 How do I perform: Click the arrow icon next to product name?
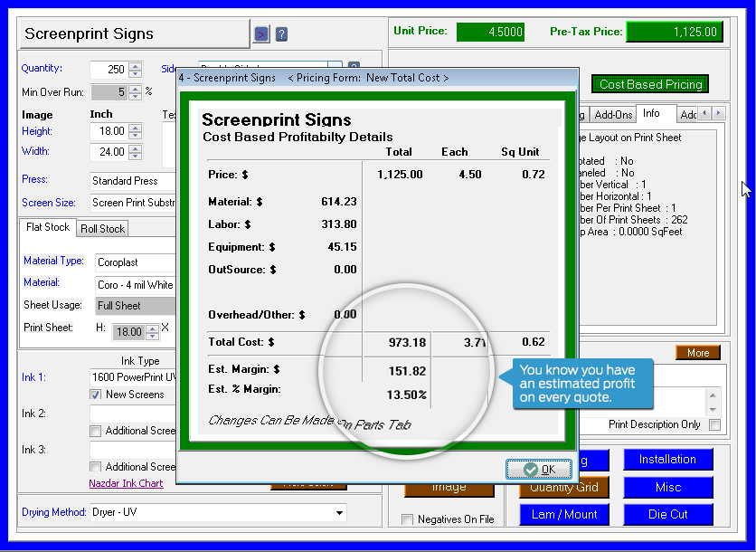[261, 34]
